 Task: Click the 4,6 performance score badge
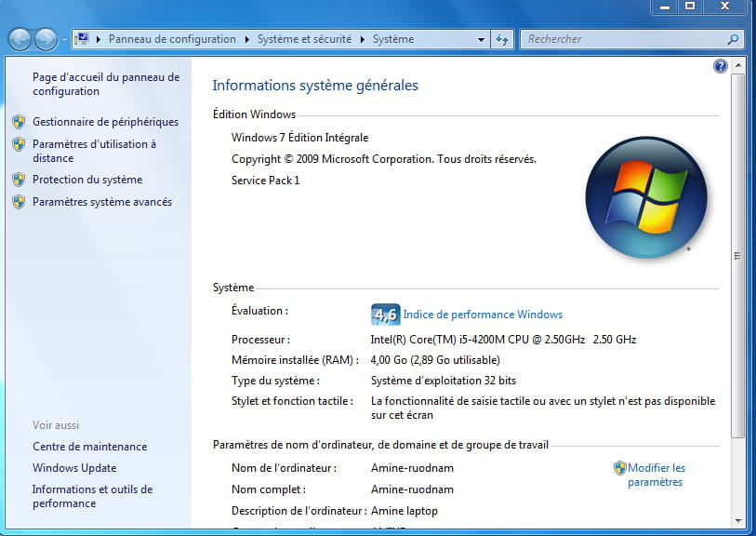[x=385, y=315]
